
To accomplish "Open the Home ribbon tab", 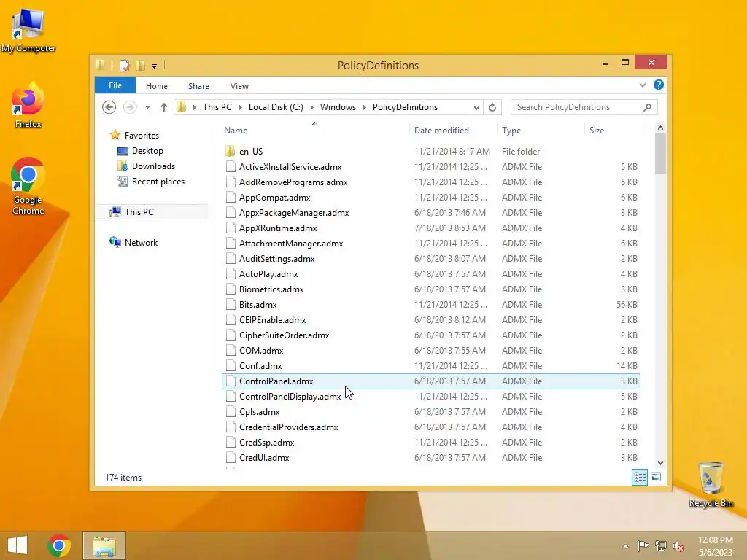I will 157,86.
